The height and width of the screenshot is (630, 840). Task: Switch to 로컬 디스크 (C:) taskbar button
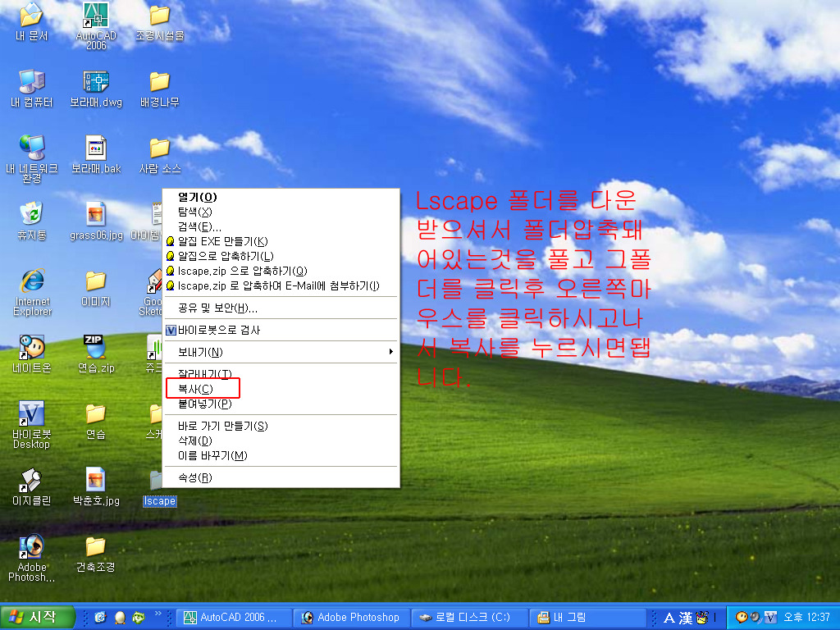470,618
